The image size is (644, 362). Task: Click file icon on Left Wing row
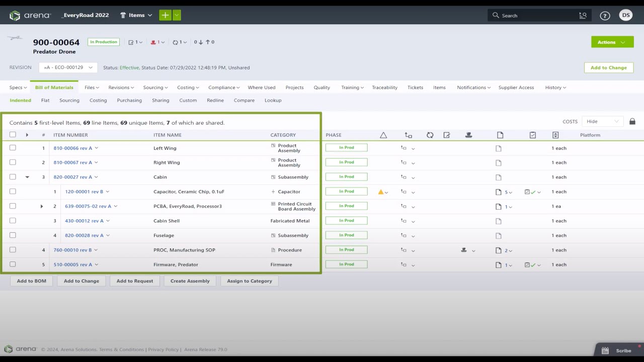pos(499,148)
